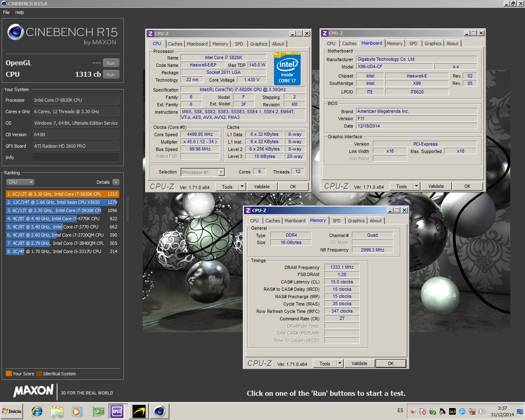Run the OpenGL benchmark
Image resolution: width=525 pixels, height=420 pixels.
click(111, 63)
